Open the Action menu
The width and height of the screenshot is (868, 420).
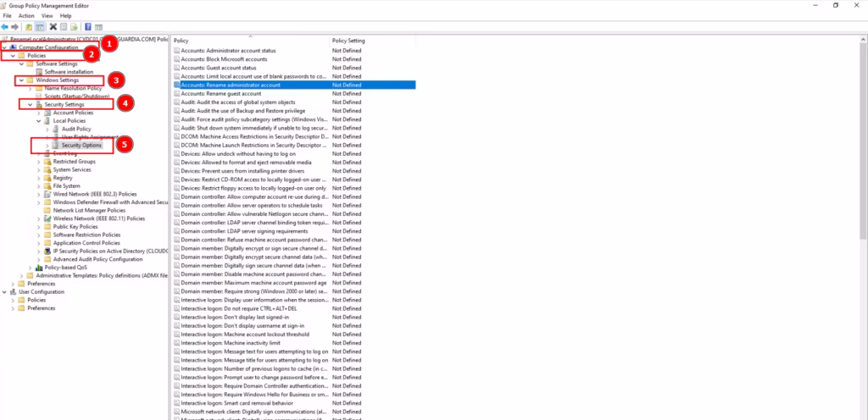[26, 15]
